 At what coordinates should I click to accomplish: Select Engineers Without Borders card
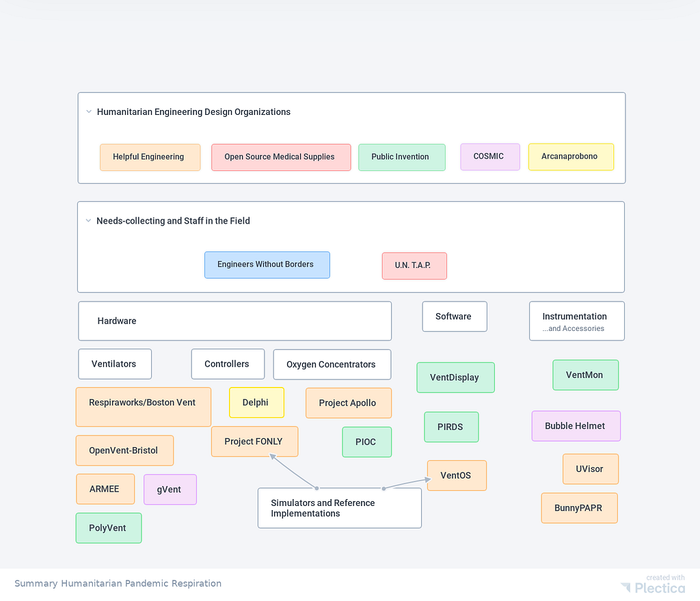coord(267,265)
